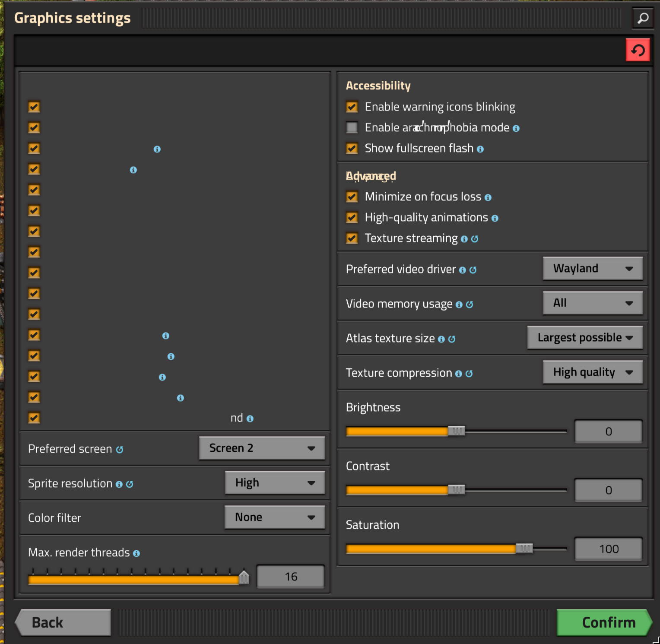Expand Sprite resolution 'High' dropdown
The width and height of the screenshot is (660, 644).
pyautogui.click(x=275, y=482)
